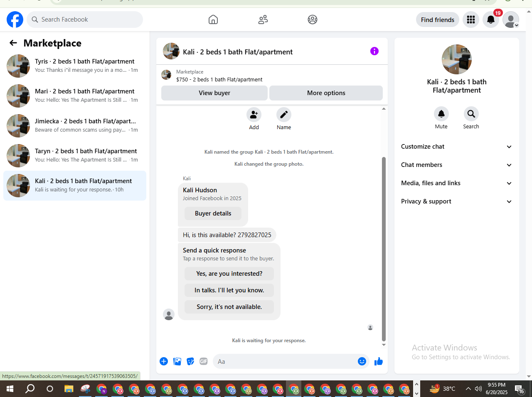Open the apps grid menu

(471, 20)
